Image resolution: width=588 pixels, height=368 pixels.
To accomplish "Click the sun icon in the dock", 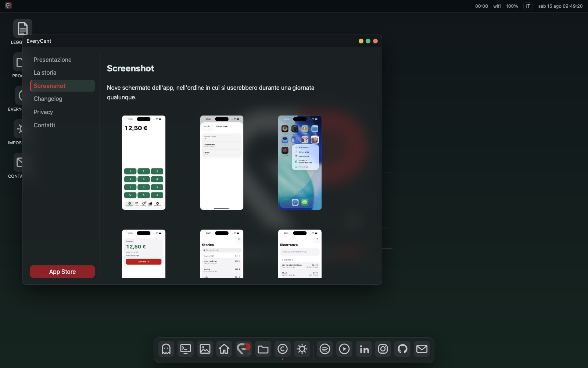I will 302,349.
